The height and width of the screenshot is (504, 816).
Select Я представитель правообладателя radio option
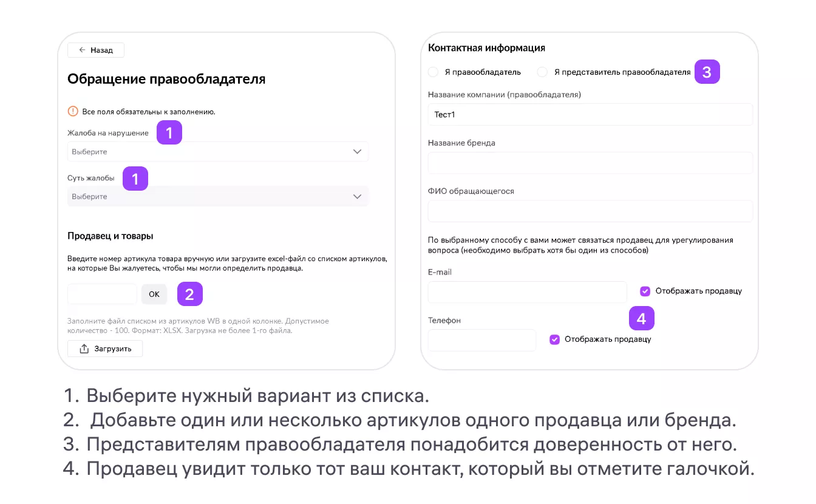coord(542,72)
